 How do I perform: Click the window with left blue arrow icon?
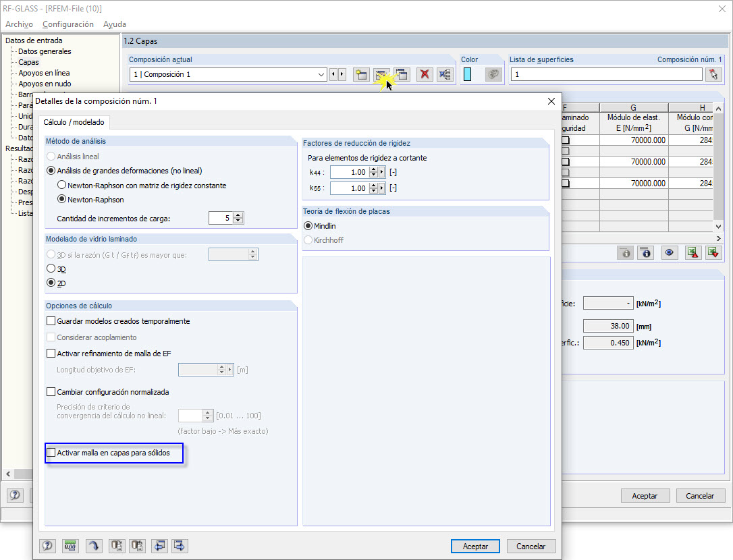tap(160, 546)
